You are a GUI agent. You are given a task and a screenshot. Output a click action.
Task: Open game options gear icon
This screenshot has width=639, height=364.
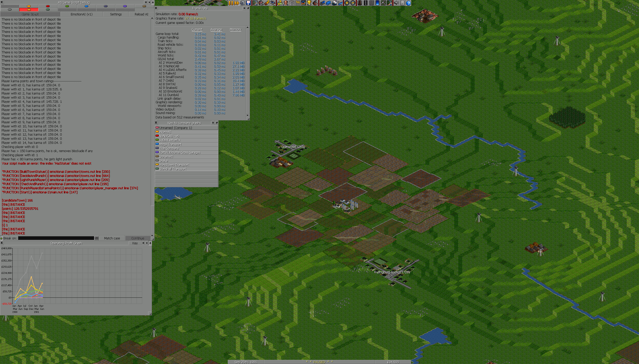coord(242,3)
